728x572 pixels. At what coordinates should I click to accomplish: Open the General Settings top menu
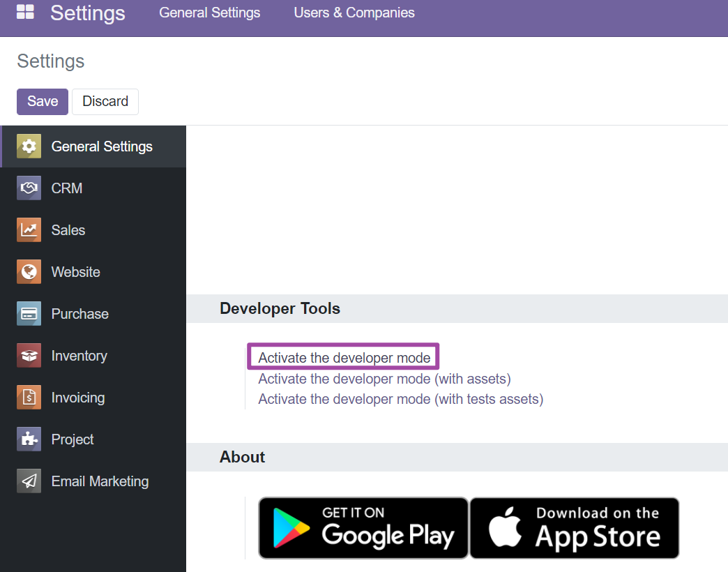pyautogui.click(x=210, y=13)
